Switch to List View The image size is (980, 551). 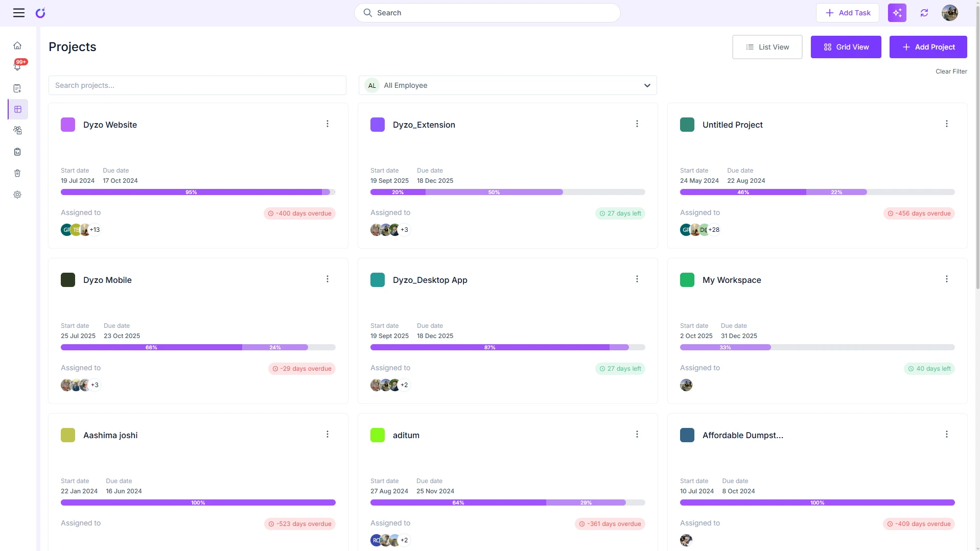coord(767,47)
